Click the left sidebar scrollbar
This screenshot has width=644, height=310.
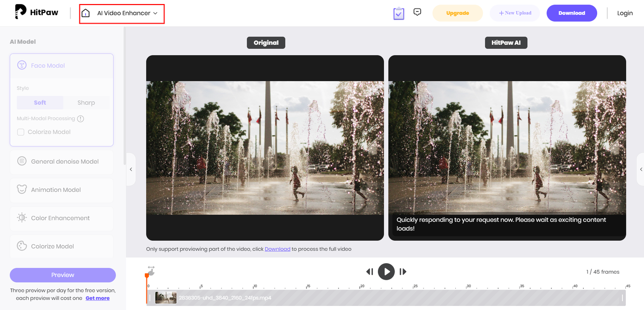125,96
